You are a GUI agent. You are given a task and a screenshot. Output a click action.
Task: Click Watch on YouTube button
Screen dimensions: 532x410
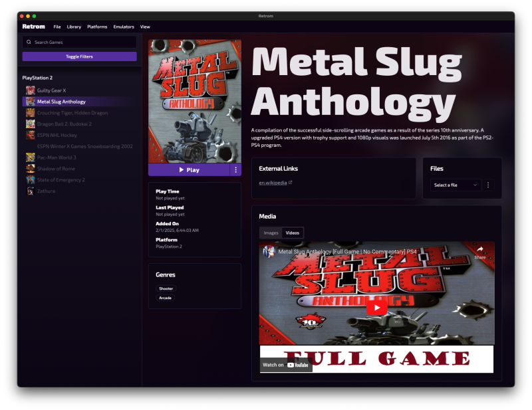(286, 365)
